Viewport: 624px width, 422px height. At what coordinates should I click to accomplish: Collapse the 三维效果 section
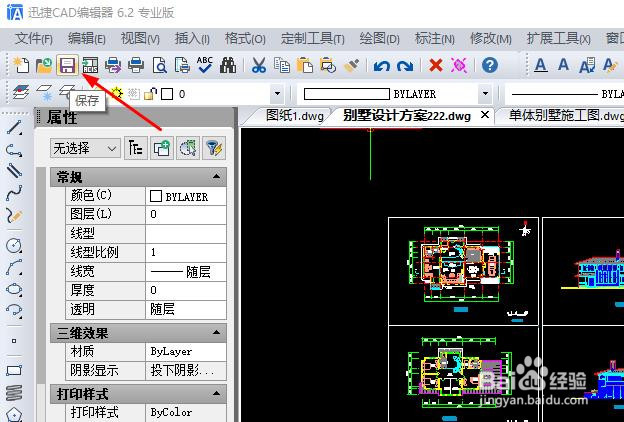[216, 332]
